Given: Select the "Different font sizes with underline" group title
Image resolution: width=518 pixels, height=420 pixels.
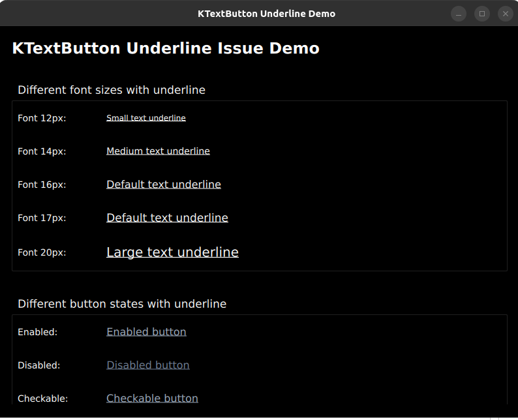Looking at the screenshot, I should pyautogui.click(x=112, y=90).
